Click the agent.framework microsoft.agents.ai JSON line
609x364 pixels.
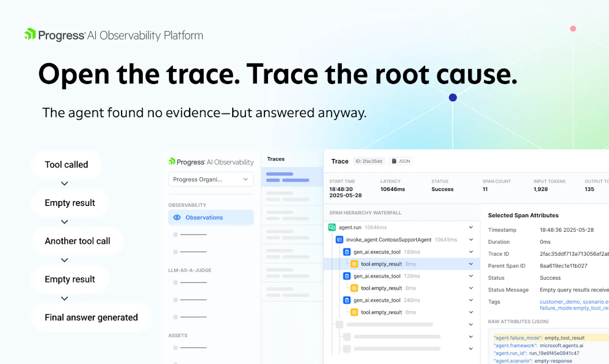point(539,346)
